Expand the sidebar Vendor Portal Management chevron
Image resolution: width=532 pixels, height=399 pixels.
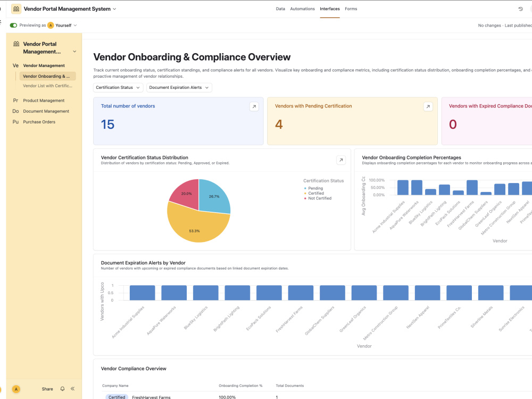(x=74, y=52)
